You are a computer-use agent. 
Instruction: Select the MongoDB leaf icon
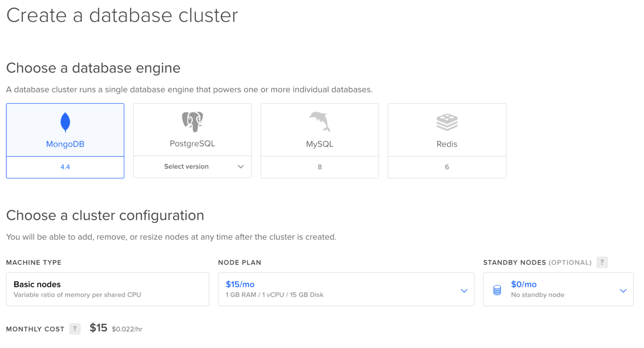[65, 122]
